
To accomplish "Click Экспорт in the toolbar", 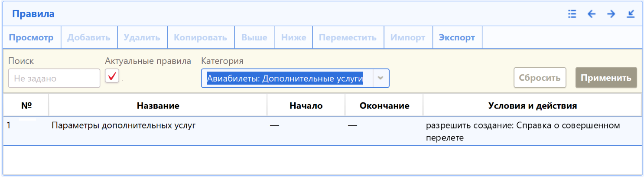I will 457,38.
